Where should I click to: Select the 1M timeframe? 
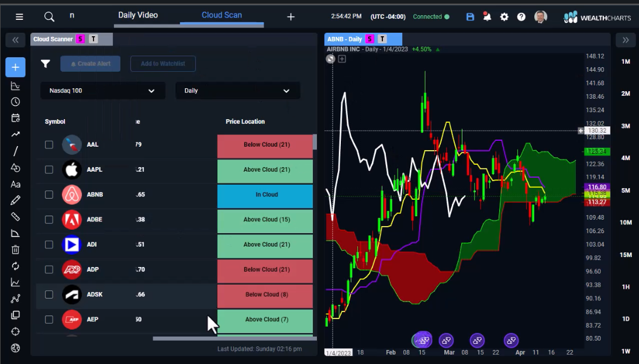(626, 61)
